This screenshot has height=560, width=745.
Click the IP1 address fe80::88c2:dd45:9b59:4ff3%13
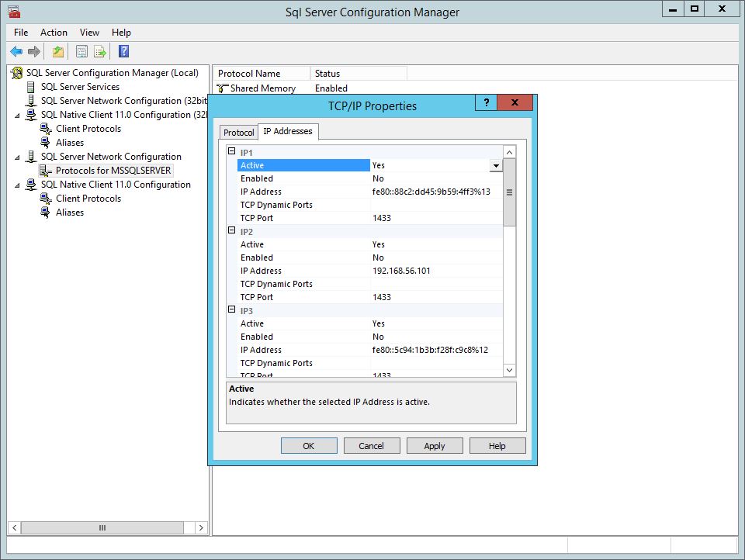coord(436,192)
